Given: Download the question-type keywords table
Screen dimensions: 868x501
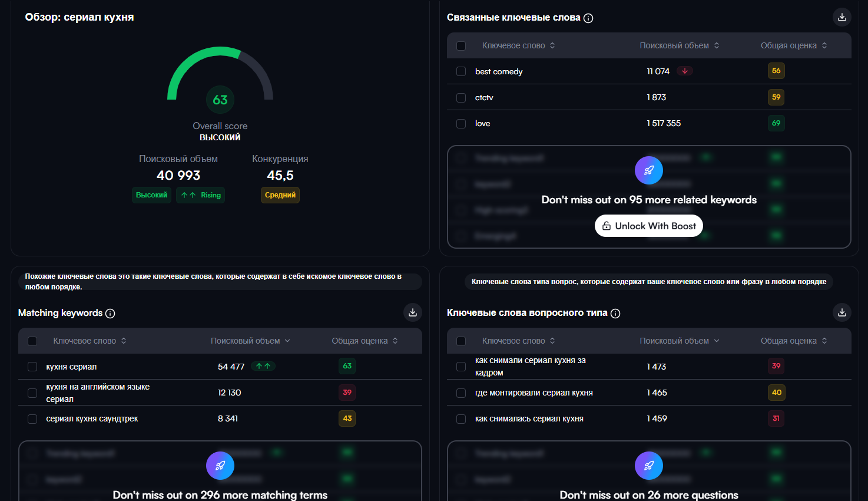Looking at the screenshot, I should [842, 313].
